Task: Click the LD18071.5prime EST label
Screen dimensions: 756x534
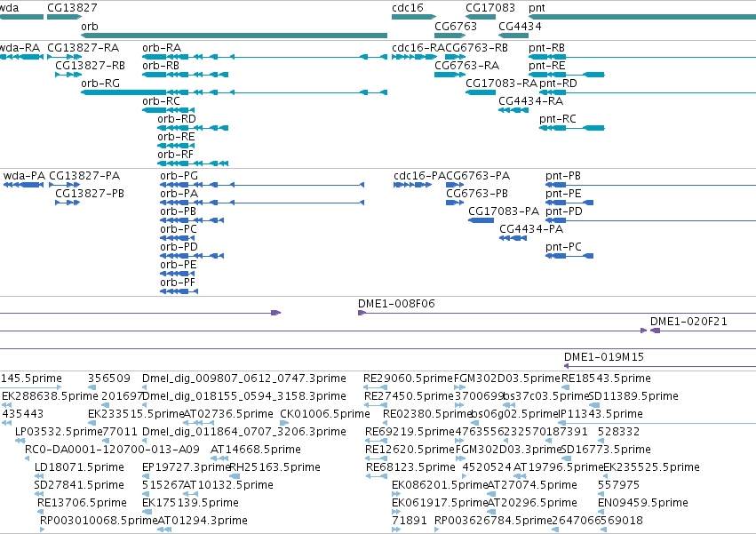Action: pos(79,467)
